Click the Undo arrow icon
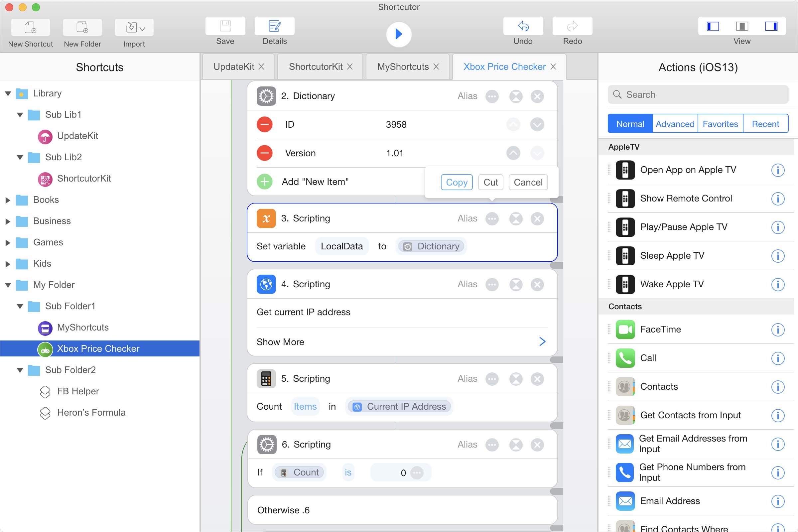The width and height of the screenshot is (798, 532). click(x=523, y=27)
